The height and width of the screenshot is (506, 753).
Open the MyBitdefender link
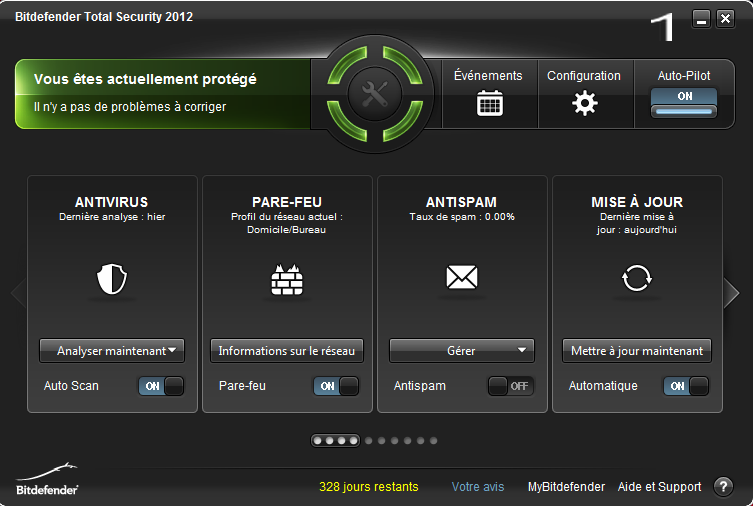[566, 487]
